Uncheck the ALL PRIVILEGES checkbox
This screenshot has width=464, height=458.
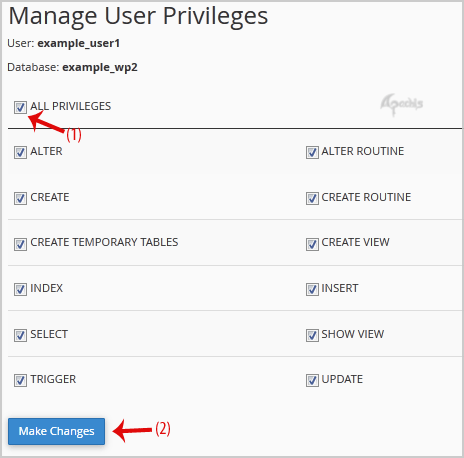pos(20,107)
